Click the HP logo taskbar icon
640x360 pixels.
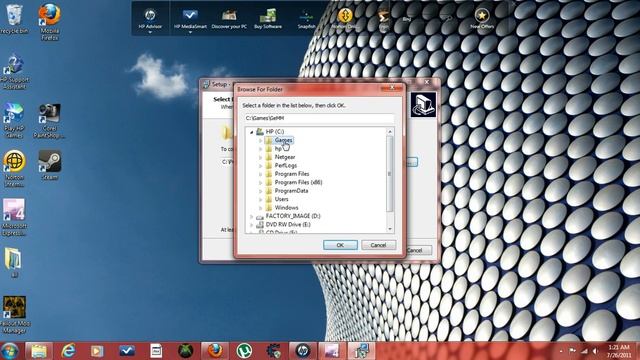(x=302, y=351)
